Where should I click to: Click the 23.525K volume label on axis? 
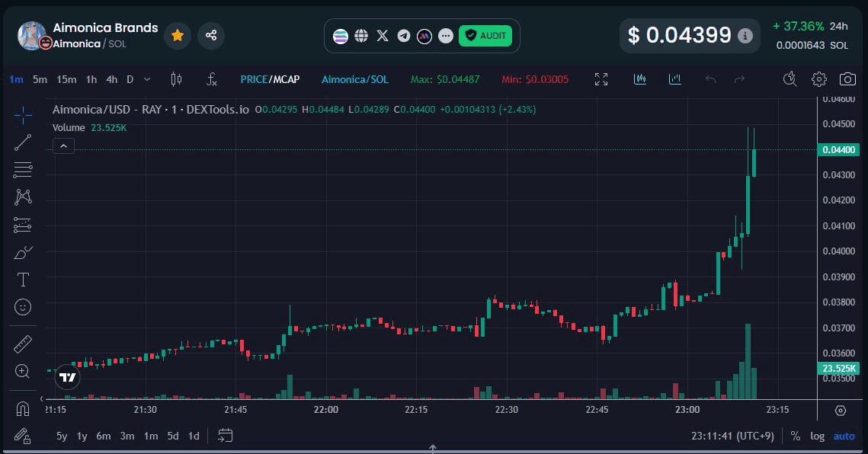(838, 368)
